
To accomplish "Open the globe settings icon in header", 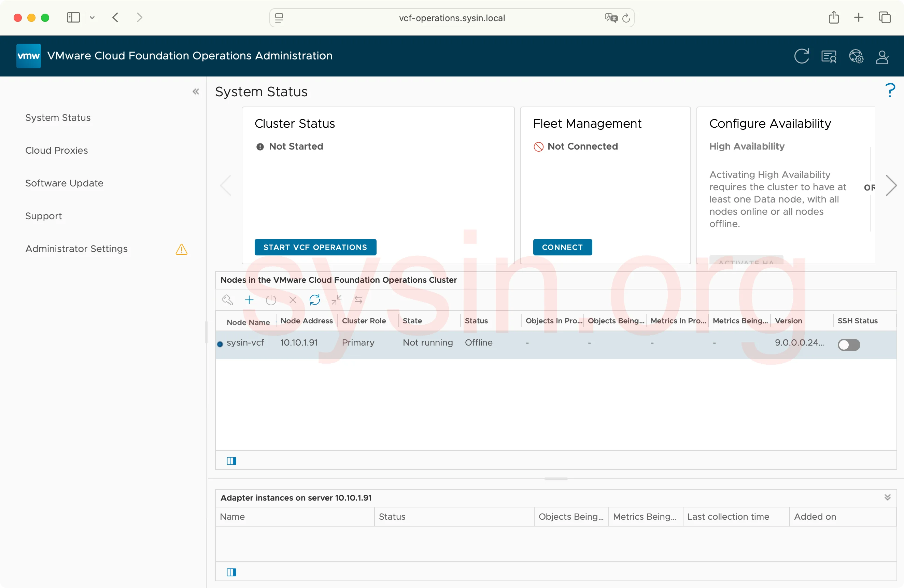I will (x=856, y=57).
